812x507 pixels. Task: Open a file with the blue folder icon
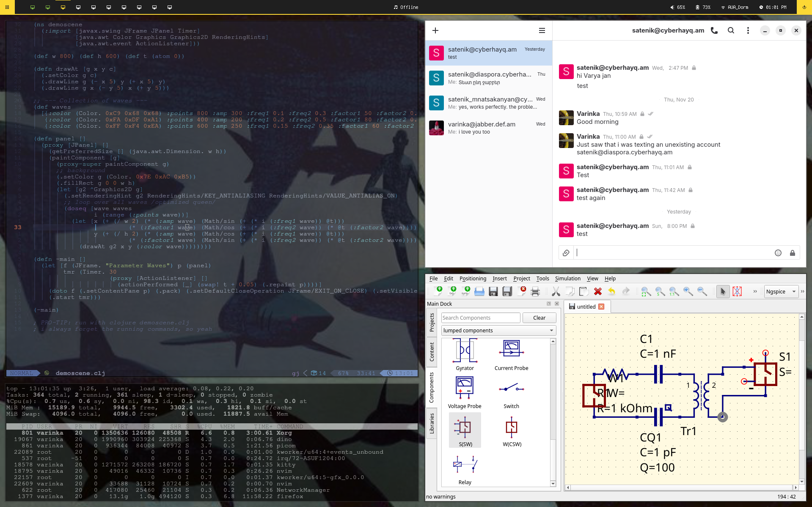tap(479, 291)
